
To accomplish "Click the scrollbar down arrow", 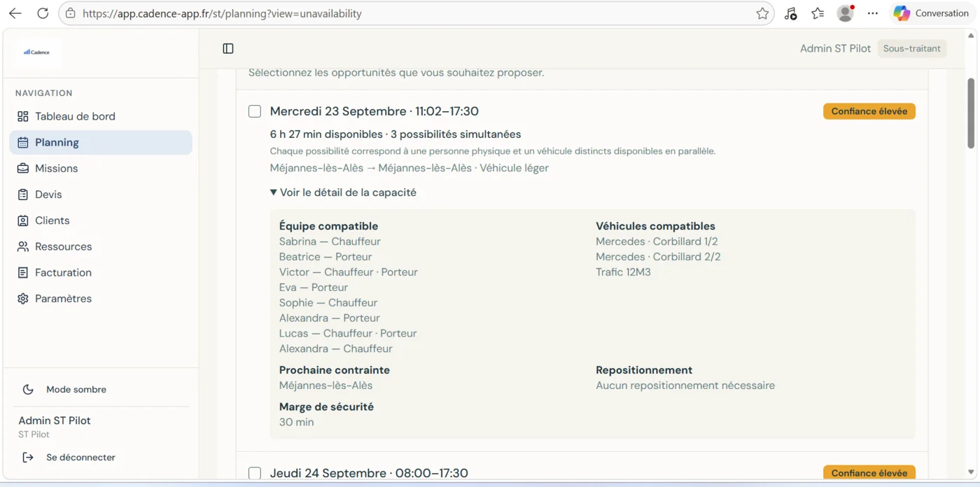I will (x=970, y=472).
